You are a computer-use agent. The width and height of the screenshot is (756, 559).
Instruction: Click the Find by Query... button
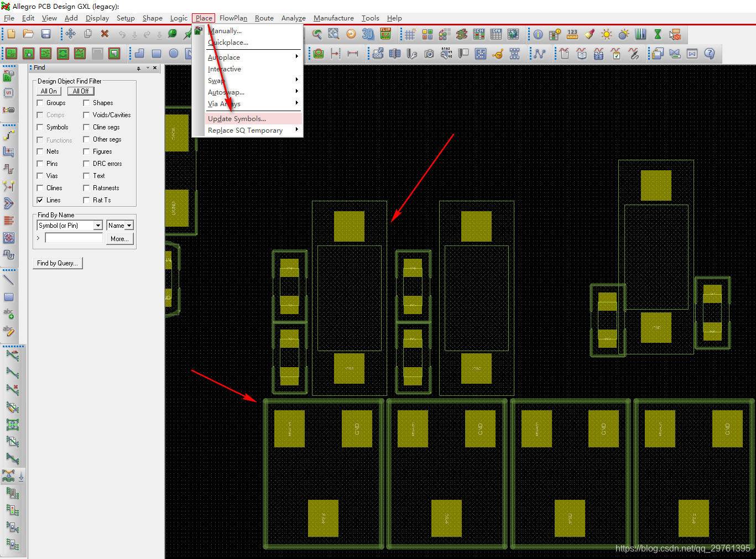click(58, 263)
